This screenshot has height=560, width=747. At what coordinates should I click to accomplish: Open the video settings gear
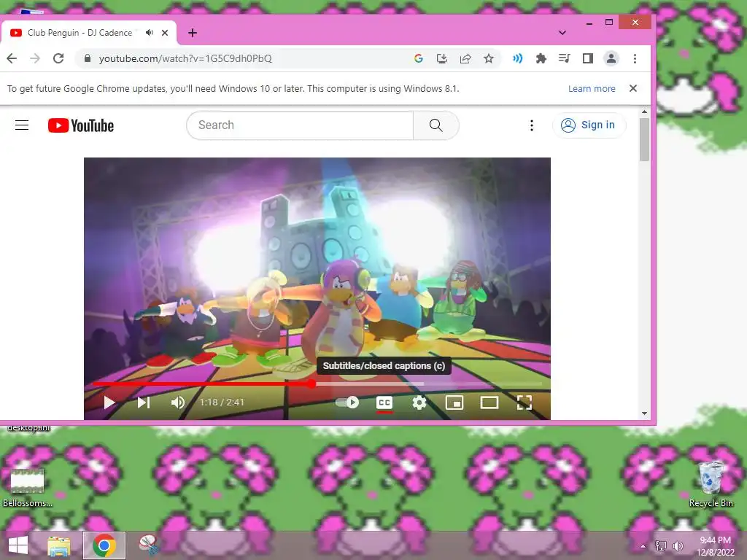tap(419, 402)
